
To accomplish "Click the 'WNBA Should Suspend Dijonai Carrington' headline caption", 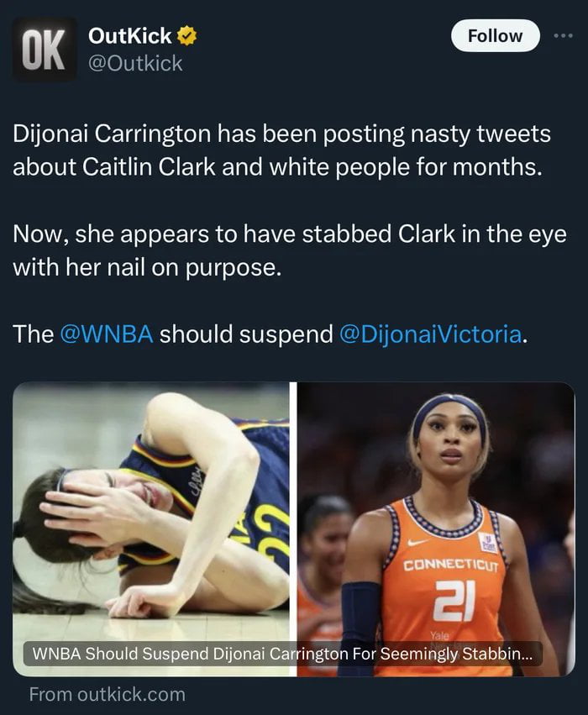I will pyautogui.click(x=282, y=654).
